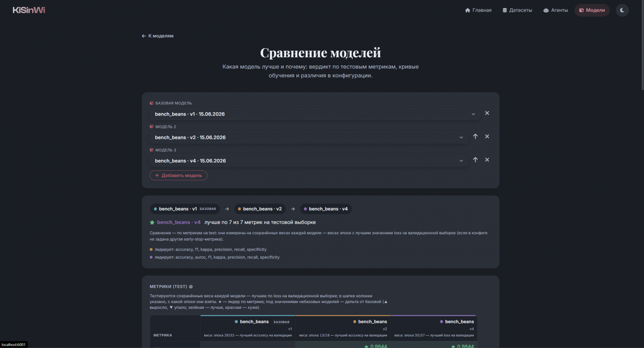
Task: Click the home icon in Главная
Action: [468, 10]
